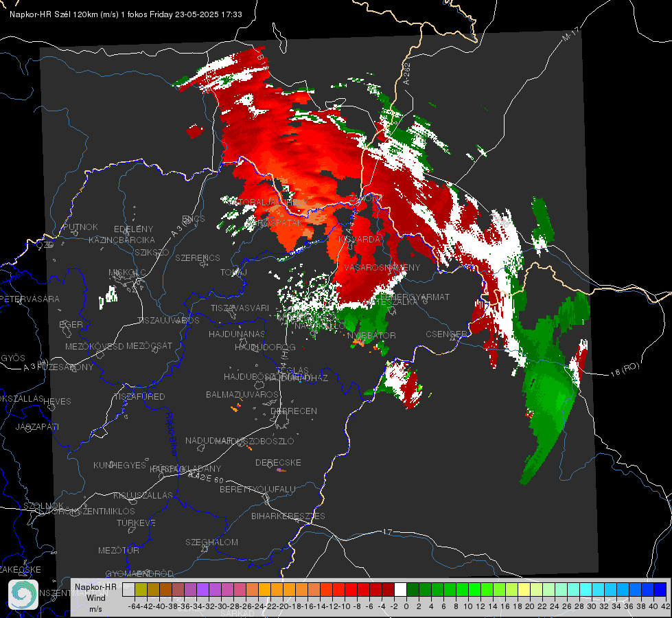
Task: Click the KUNHEGYES city label
Action: coord(119,466)
